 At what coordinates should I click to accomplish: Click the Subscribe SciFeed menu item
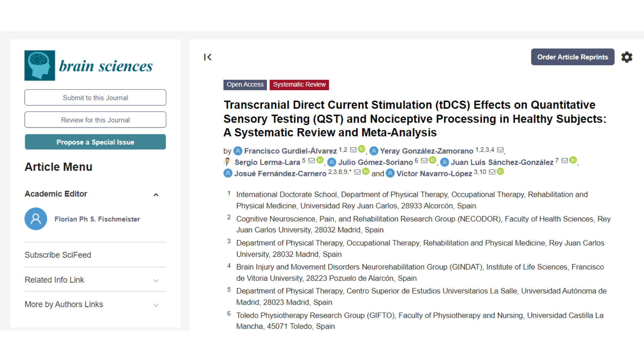coord(58,255)
